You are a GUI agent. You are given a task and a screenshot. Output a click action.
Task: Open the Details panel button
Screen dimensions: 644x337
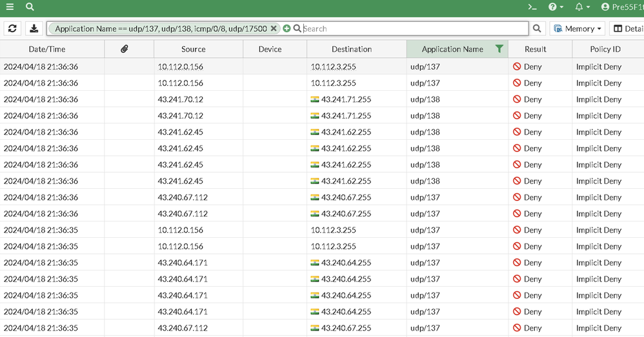[627, 28]
